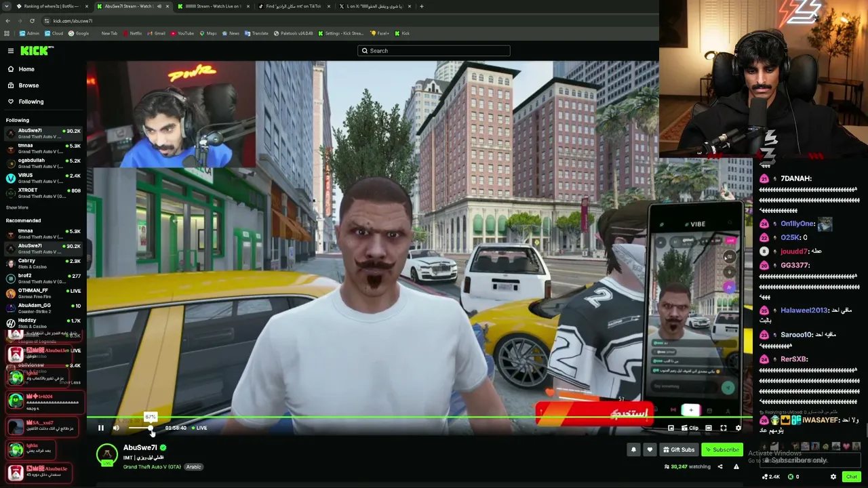Share the stream
The height and width of the screenshot is (488, 868).
pos(720,466)
